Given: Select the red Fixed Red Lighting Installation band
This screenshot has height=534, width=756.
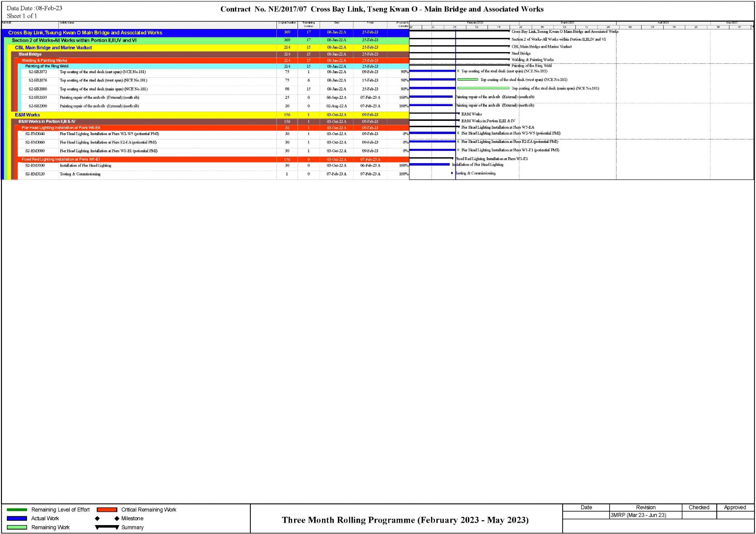Looking at the screenshot, I should (212, 160).
